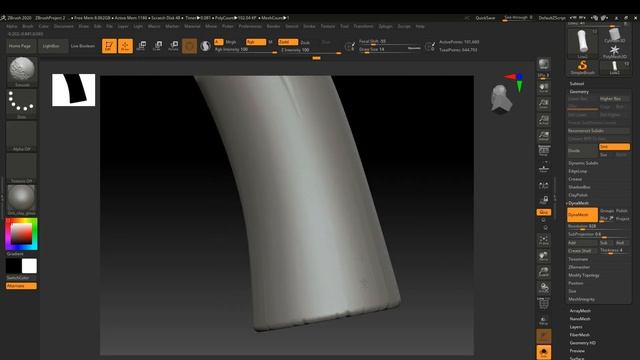Image resolution: width=640 pixels, height=360 pixels.
Task: Select the Rotate transform icon in top shelf
Action: (173, 46)
